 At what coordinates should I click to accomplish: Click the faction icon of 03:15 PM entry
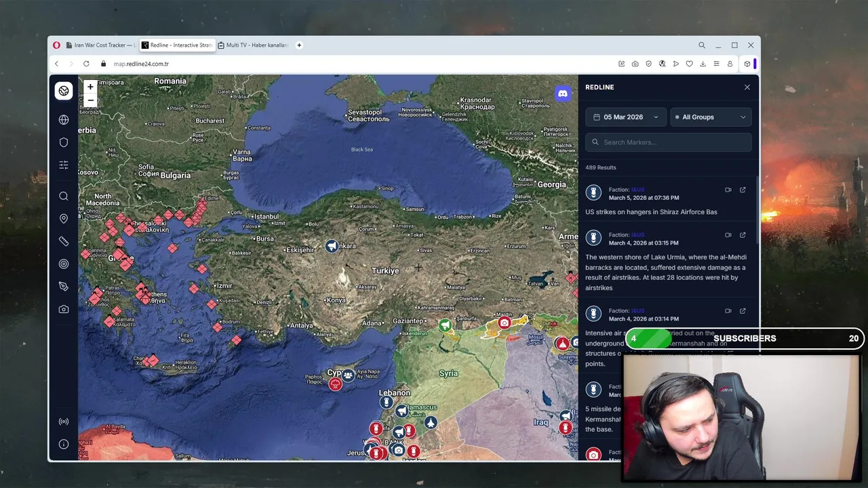tap(593, 239)
